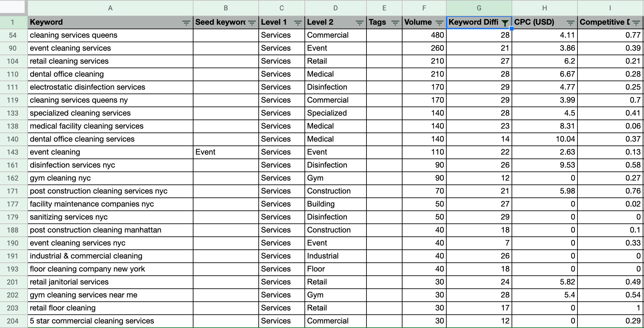This screenshot has height=328, width=644.
Task: Click cell 'gym cleaning services near me'
Action: [110, 295]
